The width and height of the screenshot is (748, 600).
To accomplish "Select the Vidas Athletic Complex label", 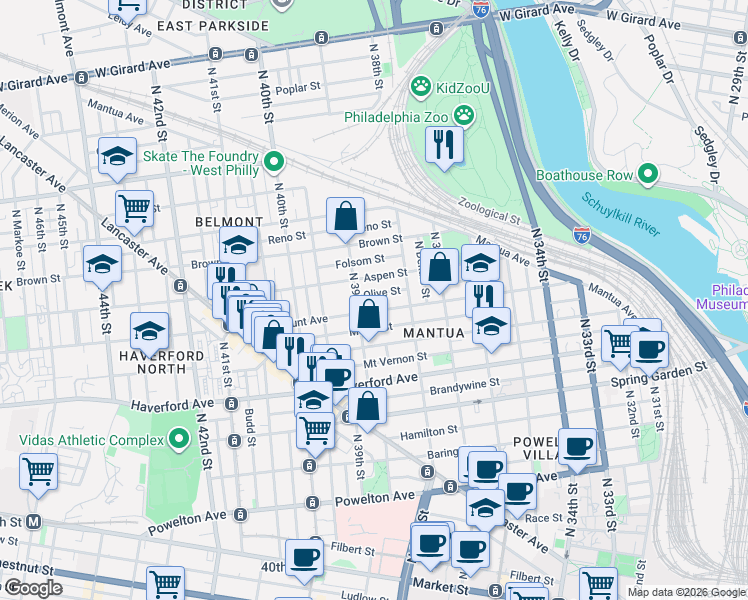I will [92, 440].
